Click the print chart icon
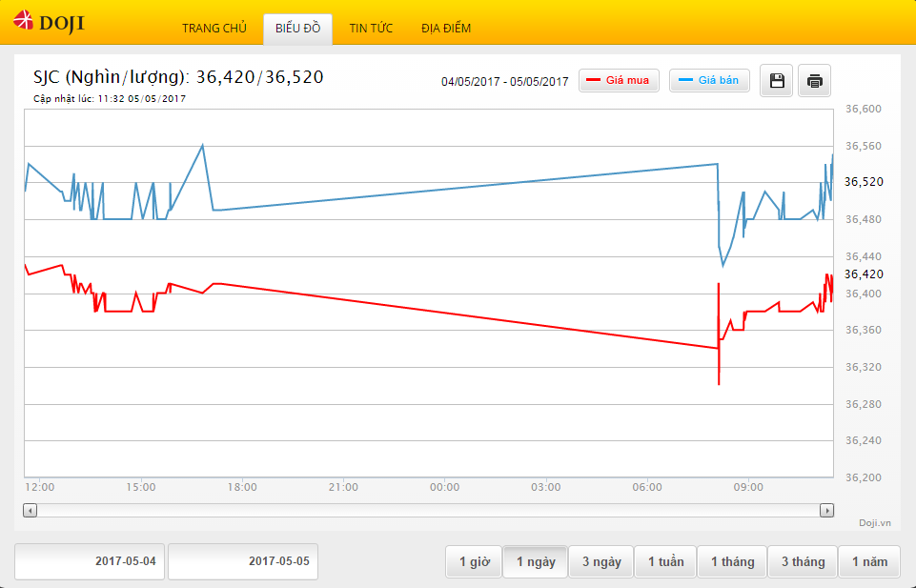This screenshot has height=588, width=916. pyautogui.click(x=814, y=81)
